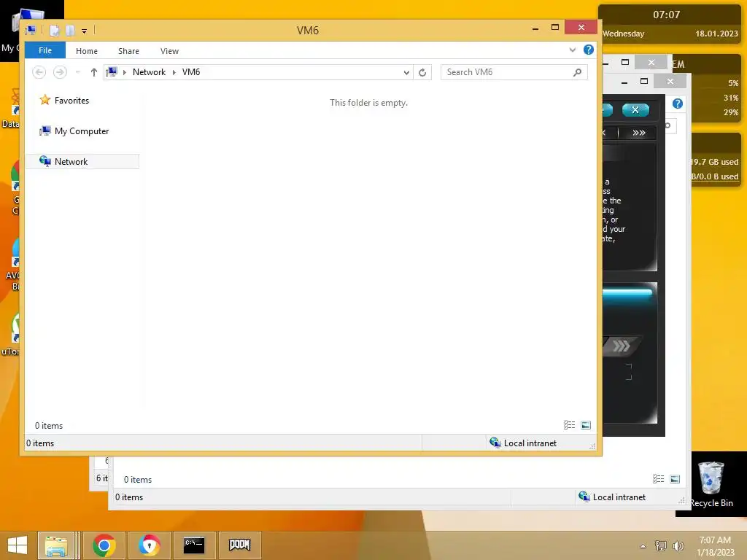Click the New folder quick access icon
The width and height of the screenshot is (747, 560).
point(70,31)
